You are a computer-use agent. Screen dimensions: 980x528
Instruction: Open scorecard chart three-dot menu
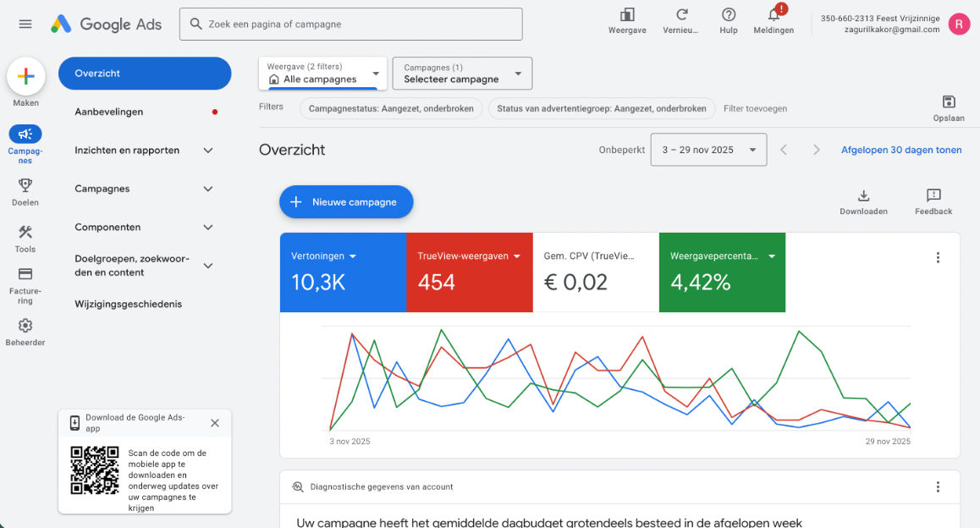(938, 257)
